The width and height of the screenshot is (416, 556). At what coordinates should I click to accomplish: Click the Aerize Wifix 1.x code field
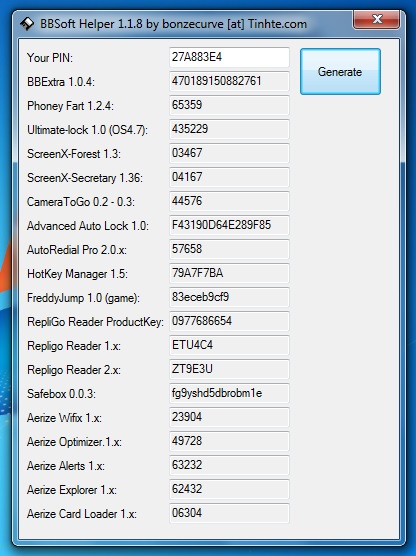click(x=229, y=417)
